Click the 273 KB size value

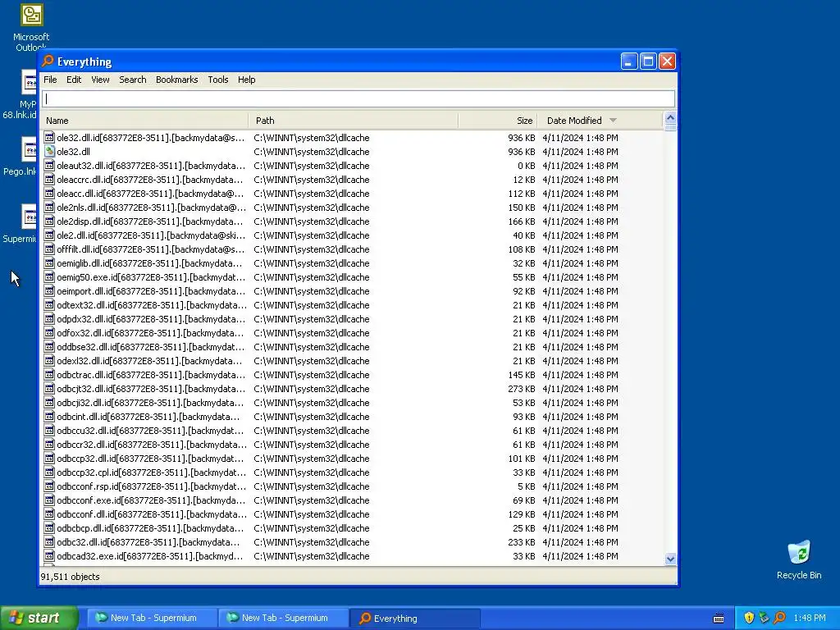click(x=521, y=389)
